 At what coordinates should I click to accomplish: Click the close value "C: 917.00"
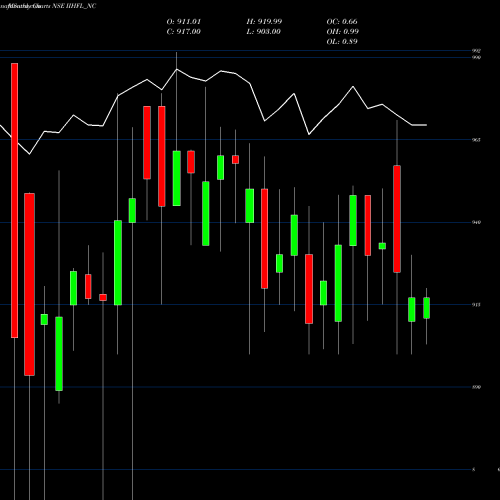tap(184, 32)
